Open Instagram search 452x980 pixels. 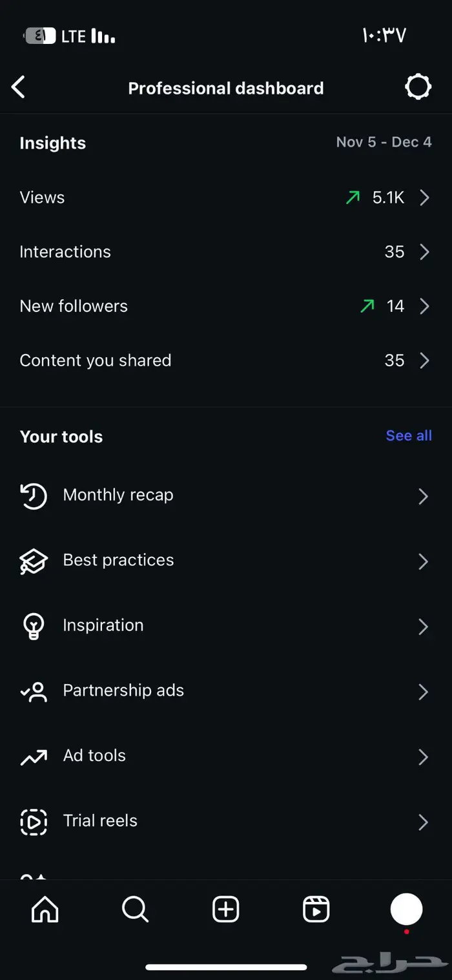[135, 909]
